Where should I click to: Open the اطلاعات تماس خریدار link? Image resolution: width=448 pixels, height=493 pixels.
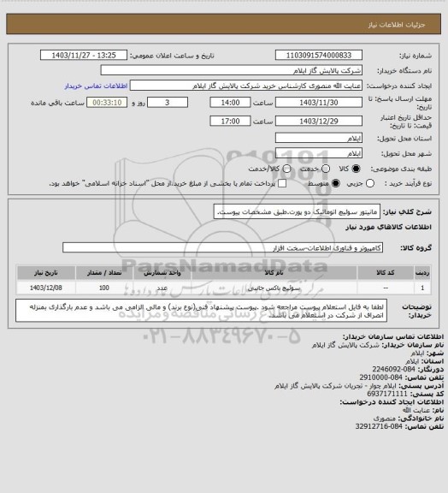click(x=96, y=86)
